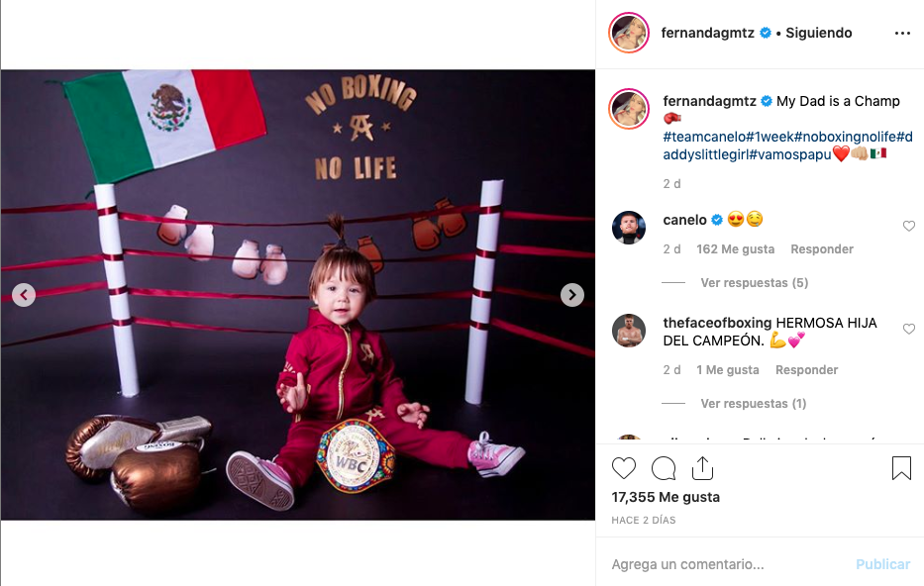This screenshot has height=586, width=924.
Task: Open thefaceofboxing's profile picture
Action: coord(629,331)
